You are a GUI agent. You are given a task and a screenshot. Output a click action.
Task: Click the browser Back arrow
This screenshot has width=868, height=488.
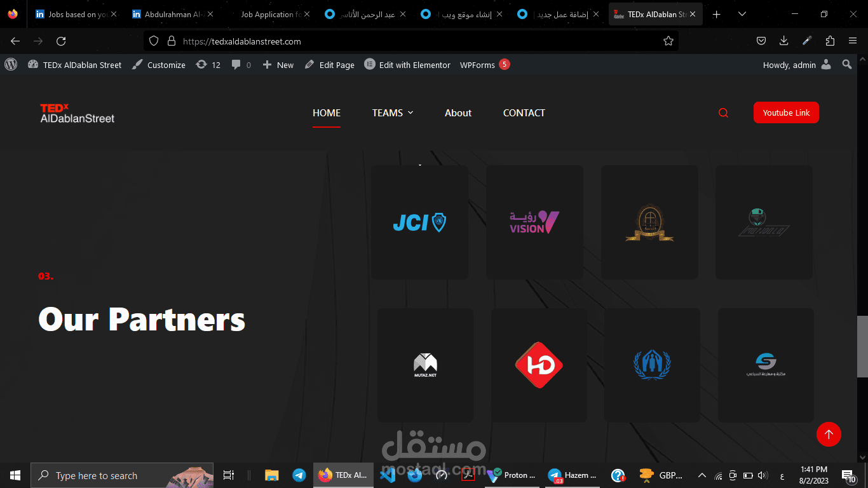[x=15, y=41]
